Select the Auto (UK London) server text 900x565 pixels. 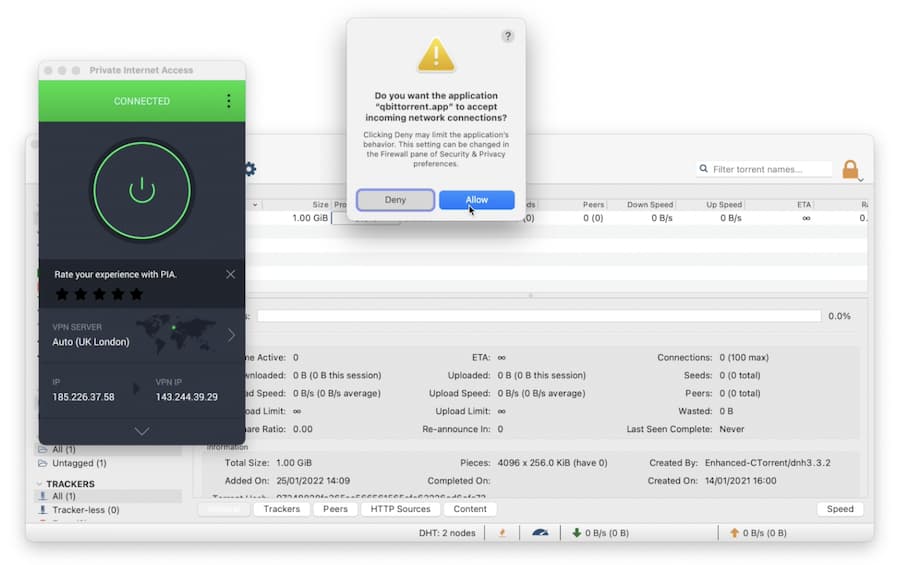(91, 342)
